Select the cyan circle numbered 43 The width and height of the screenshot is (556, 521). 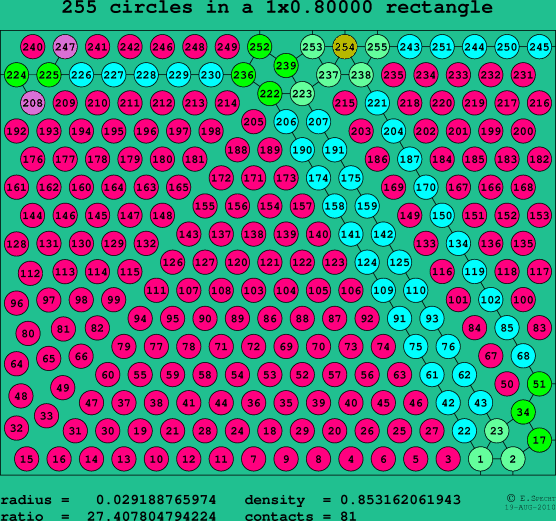click(x=480, y=403)
